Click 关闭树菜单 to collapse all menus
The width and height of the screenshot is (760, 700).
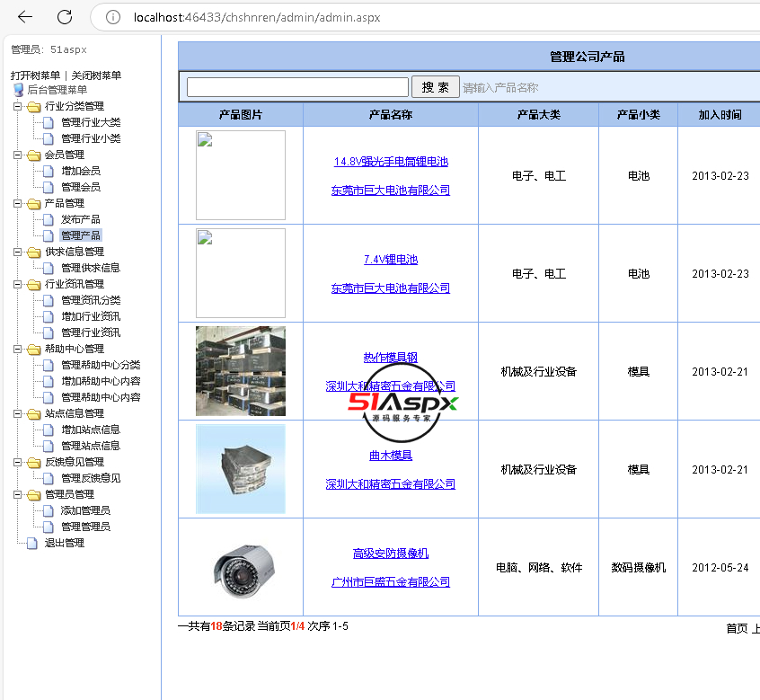(x=96, y=75)
